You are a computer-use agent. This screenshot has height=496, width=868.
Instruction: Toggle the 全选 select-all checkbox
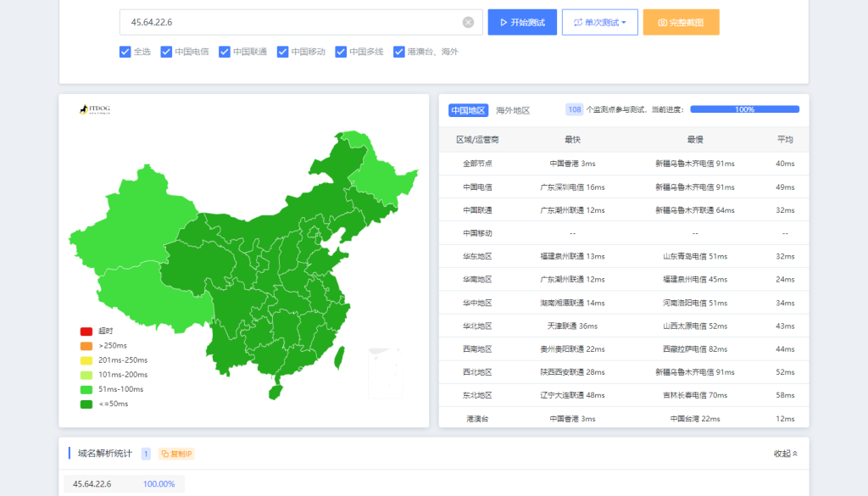(125, 52)
